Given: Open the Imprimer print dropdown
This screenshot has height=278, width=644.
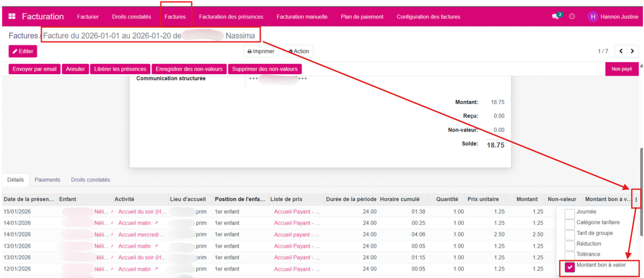Looking at the screenshot, I should click(x=261, y=51).
